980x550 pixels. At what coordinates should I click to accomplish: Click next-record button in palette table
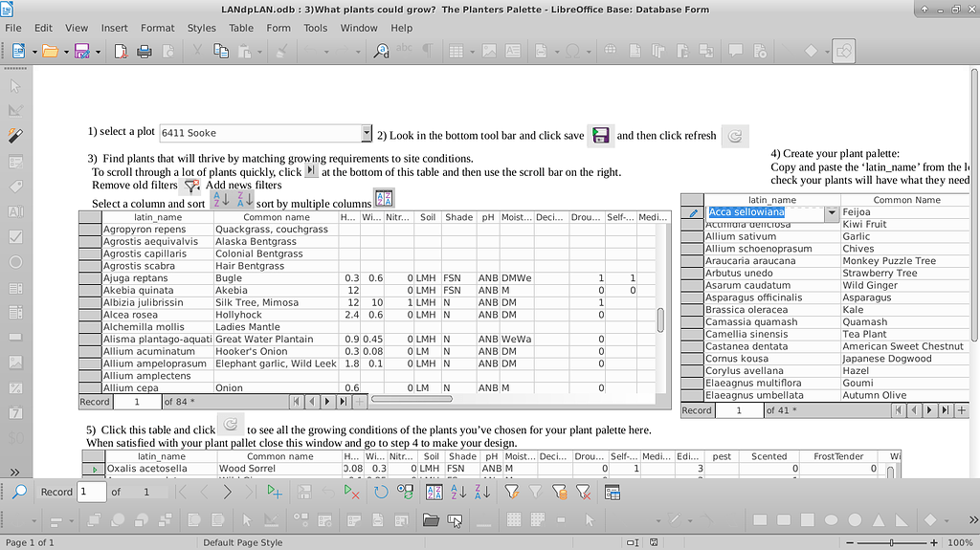pos(929,410)
